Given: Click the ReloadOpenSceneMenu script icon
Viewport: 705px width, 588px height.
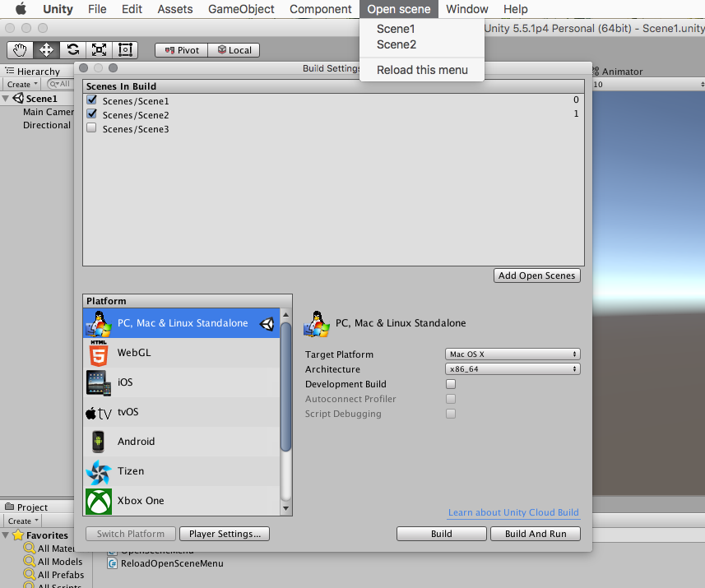Looking at the screenshot, I should tap(113, 563).
